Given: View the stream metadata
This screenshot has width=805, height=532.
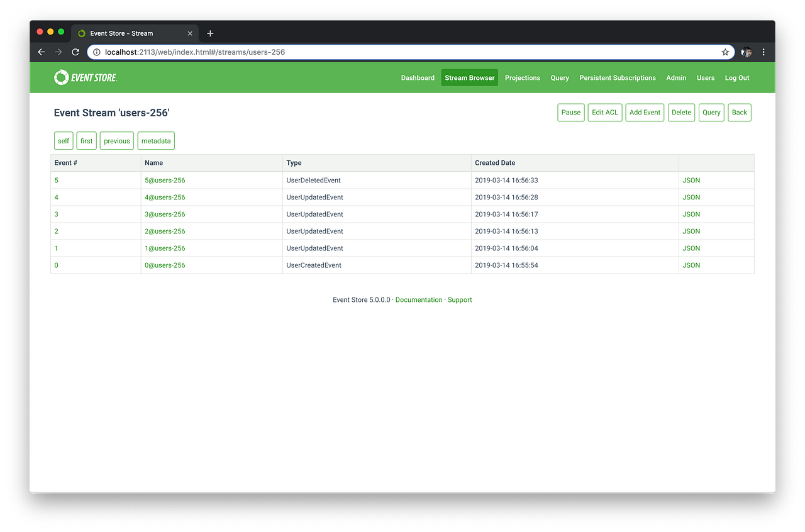Looking at the screenshot, I should (x=156, y=140).
